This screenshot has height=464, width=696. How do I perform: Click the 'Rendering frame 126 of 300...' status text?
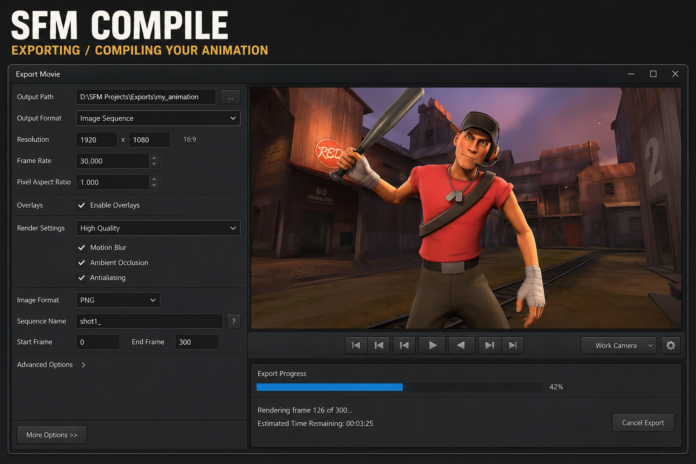coord(305,410)
